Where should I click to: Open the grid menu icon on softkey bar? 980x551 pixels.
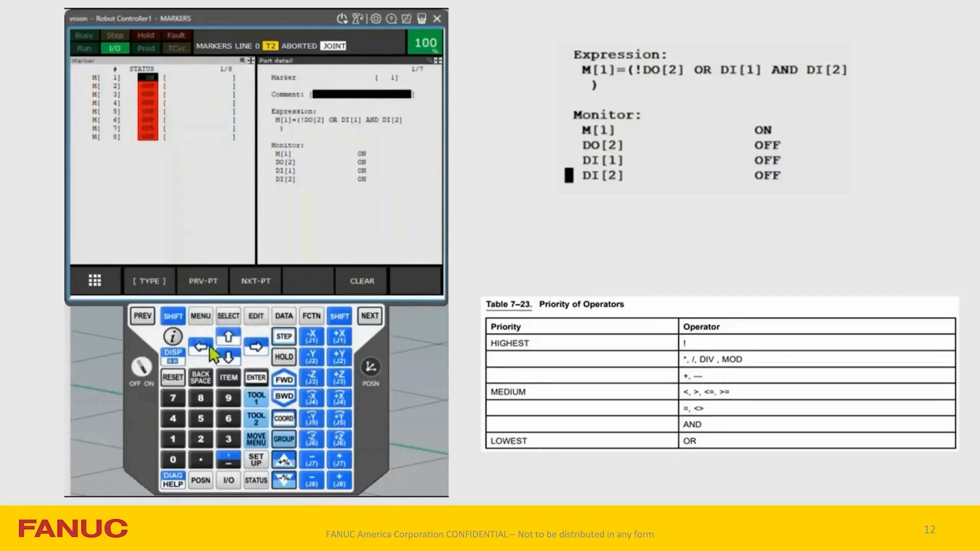pos(95,281)
